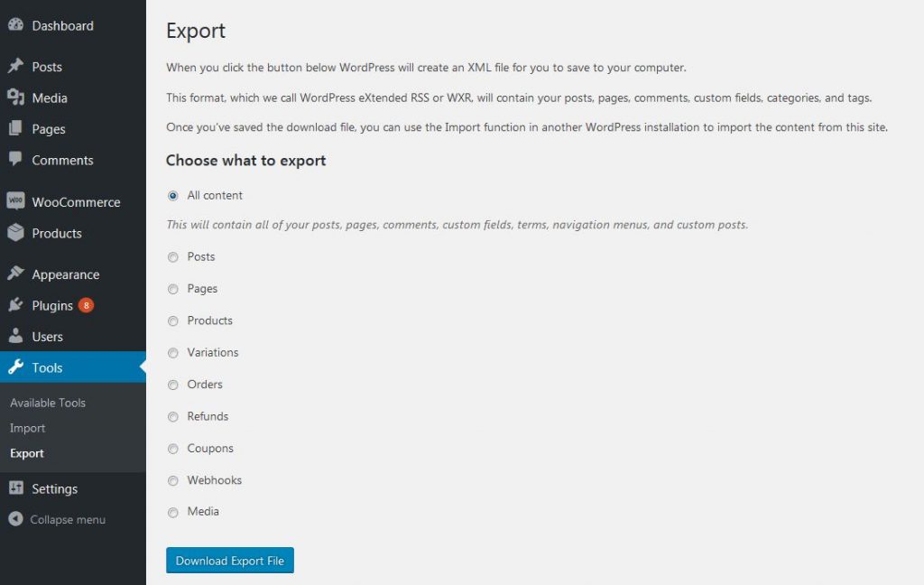Click the orange plugin update badge

[x=86, y=305]
